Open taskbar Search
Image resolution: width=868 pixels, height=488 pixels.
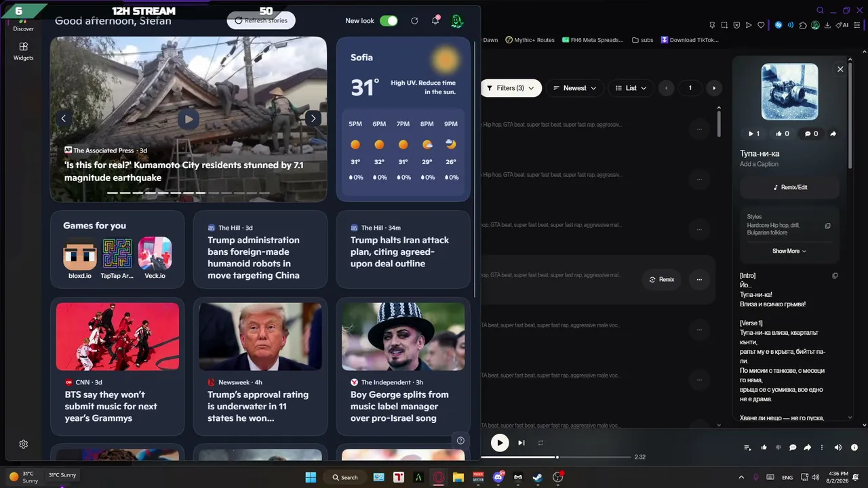pyautogui.click(x=346, y=477)
